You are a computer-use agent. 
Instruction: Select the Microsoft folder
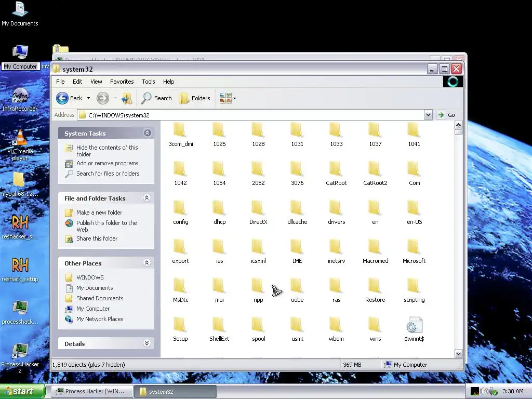point(414,252)
